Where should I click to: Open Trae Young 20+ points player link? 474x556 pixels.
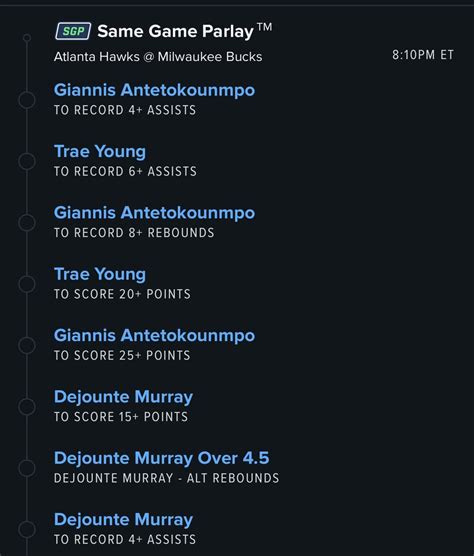tap(100, 274)
